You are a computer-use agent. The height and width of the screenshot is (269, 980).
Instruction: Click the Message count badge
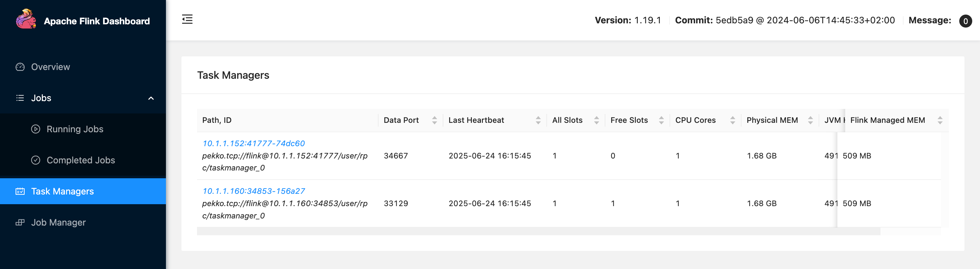[965, 21]
